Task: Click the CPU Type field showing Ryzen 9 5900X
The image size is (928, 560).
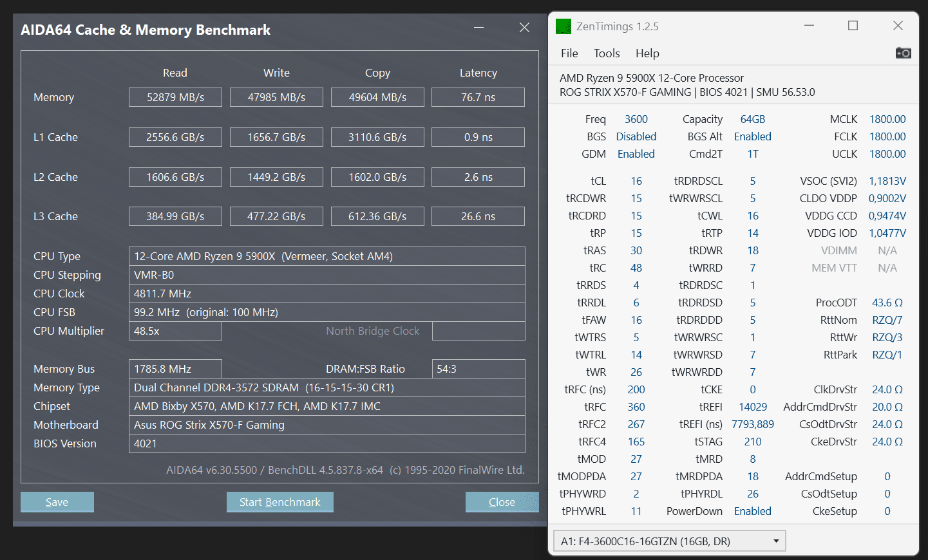Action: [327, 256]
